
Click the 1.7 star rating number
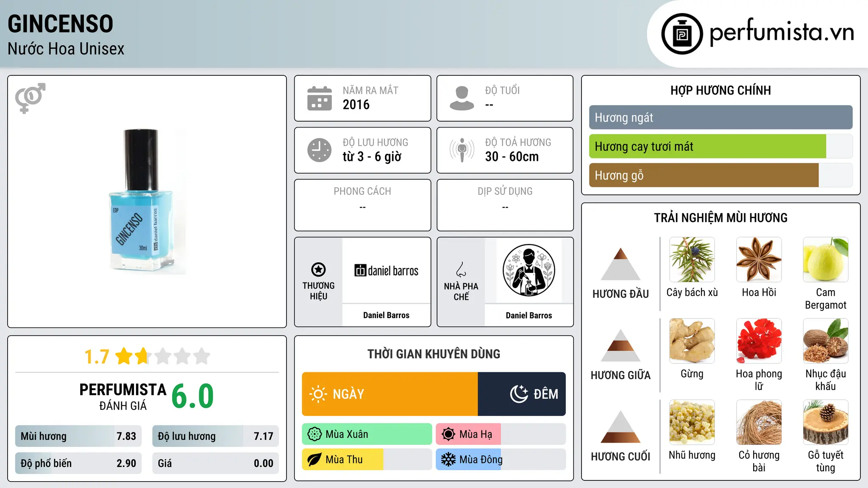[x=97, y=357]
